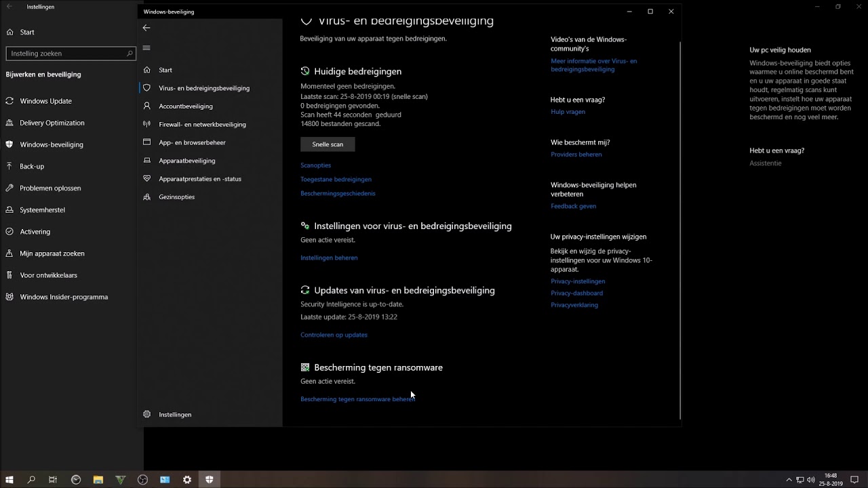Viewport: 868px width, 488px height.
Task: Click the Mijn apparaat zoeken icon
Action: (9, 253)
